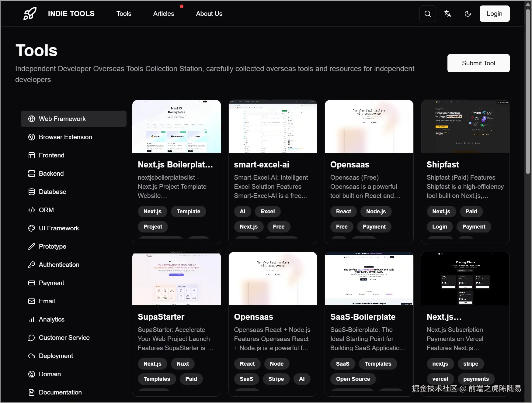Open smart-excel-ai card thumbnail
Viewport: 532px width, 403px height.
pos(273,126)
